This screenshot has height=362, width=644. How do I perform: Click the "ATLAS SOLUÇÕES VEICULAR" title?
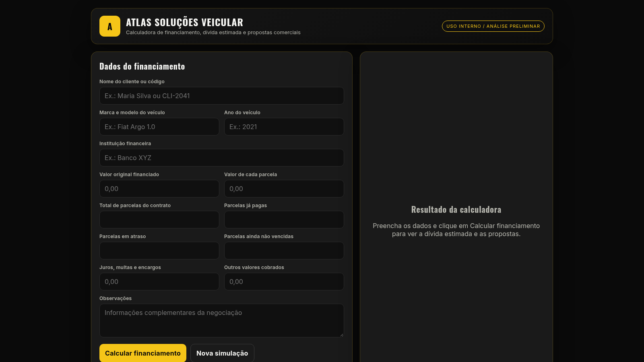tap(184, 23)
